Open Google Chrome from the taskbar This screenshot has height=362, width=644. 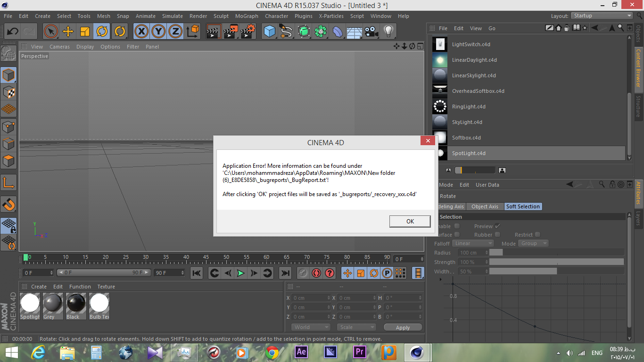(x=272, y=352)
